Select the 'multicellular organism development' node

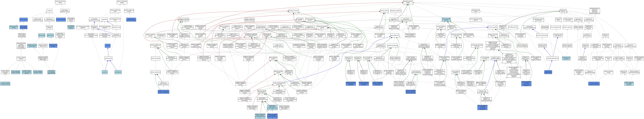tap(529, 27)
